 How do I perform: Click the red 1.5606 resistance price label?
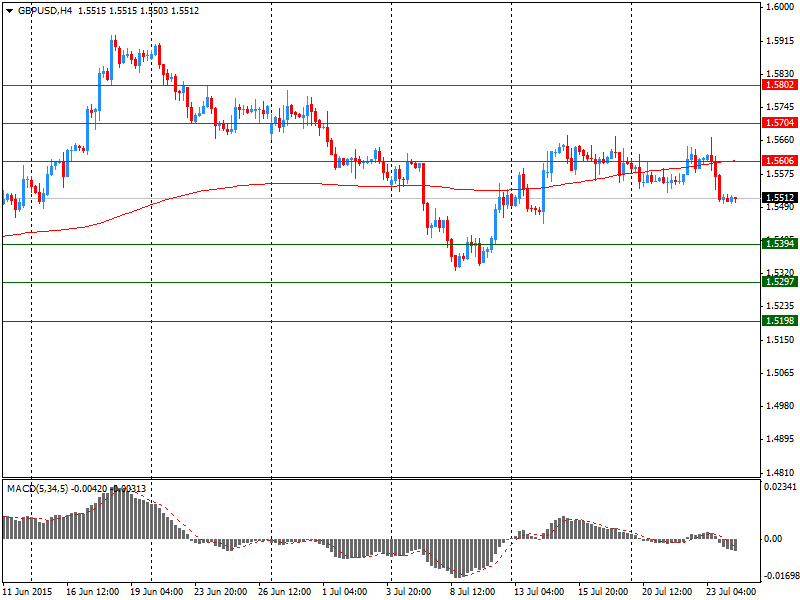point(780,161)
